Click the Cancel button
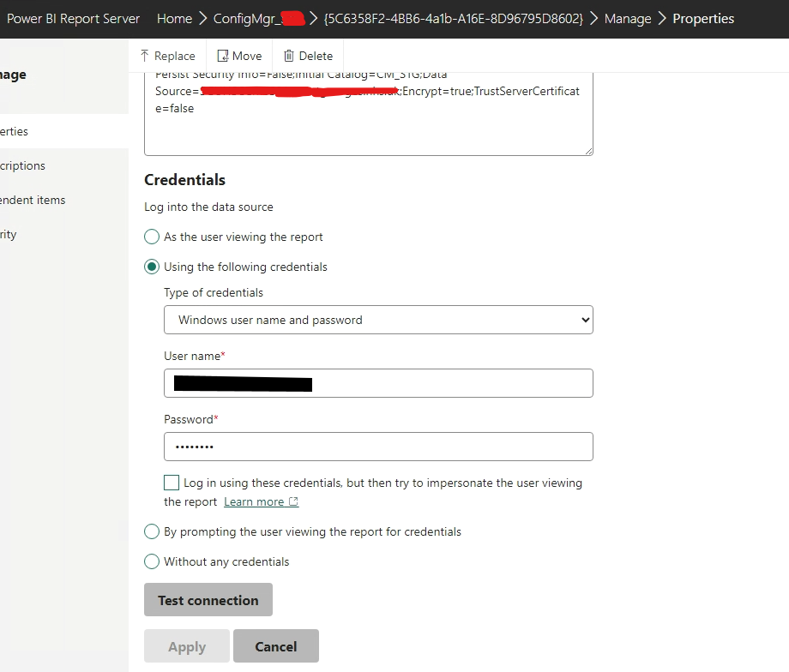This screenshot has height=672, width=789. tap(275, 646)
